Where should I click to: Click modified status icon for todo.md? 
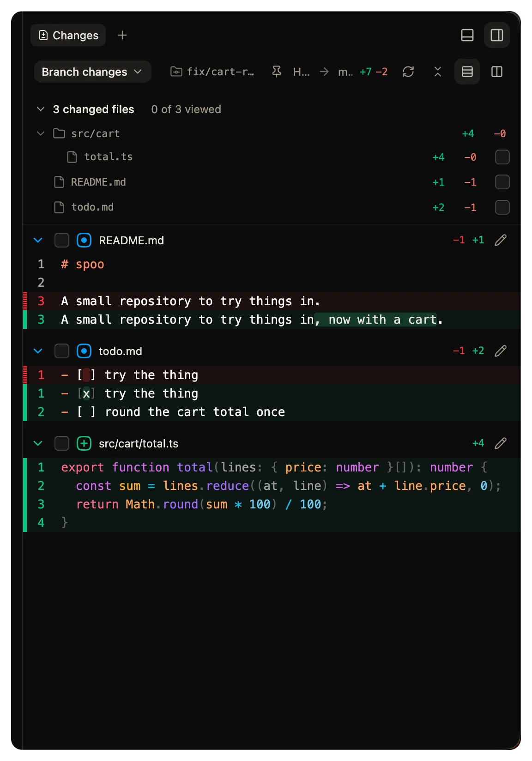point(84,351)
